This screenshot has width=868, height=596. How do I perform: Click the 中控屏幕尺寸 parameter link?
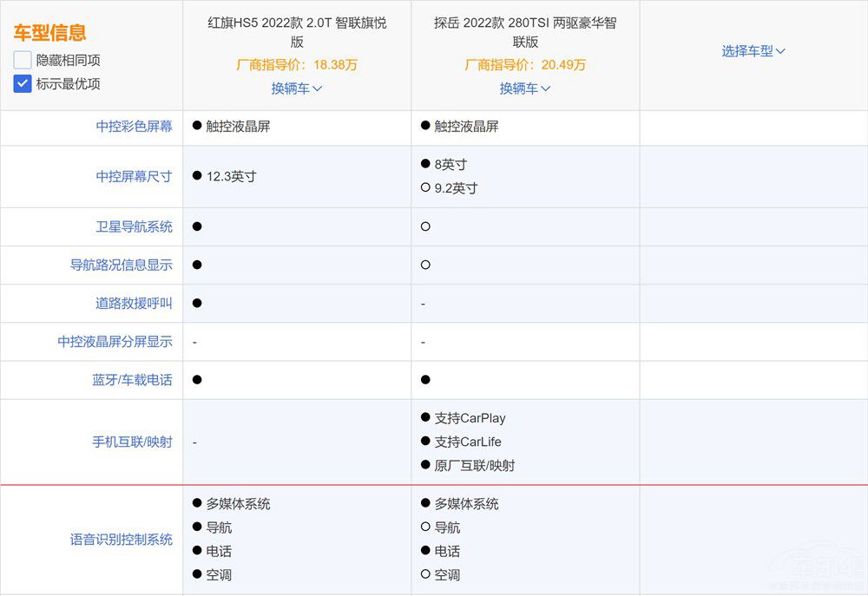coord(134,176)
